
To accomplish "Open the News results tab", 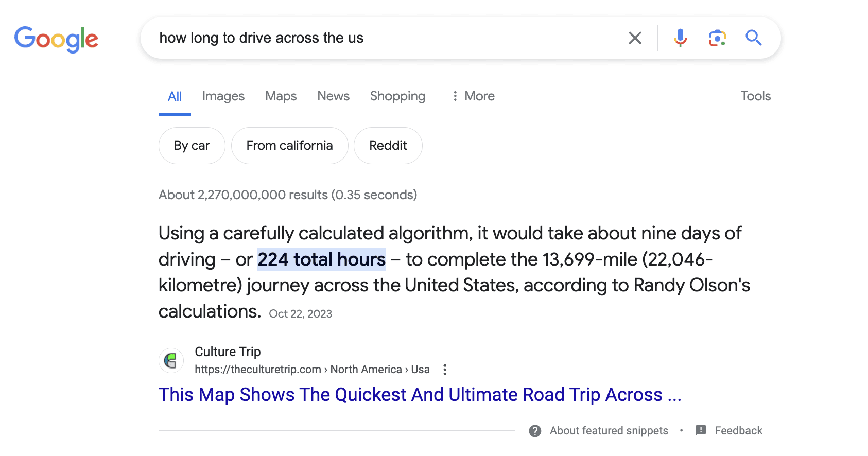I will [x=333, y=96].
